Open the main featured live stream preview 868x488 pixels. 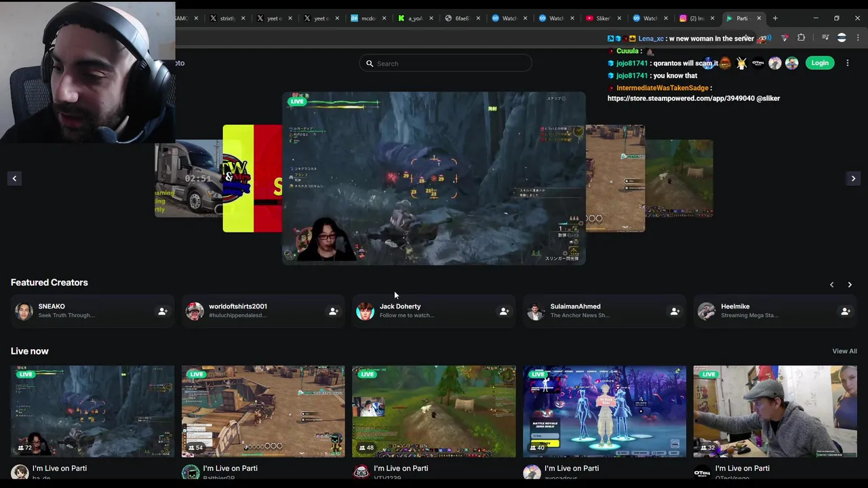[x=434, y=178]
